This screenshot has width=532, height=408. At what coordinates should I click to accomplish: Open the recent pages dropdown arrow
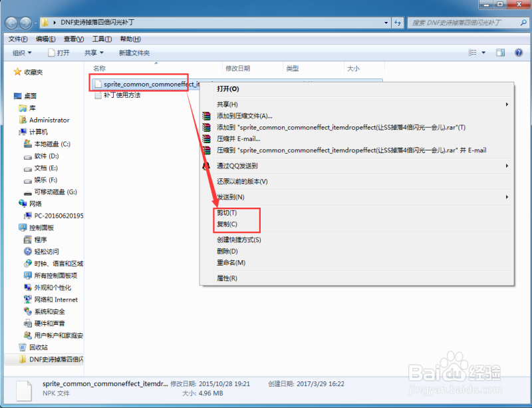[36, 23]
